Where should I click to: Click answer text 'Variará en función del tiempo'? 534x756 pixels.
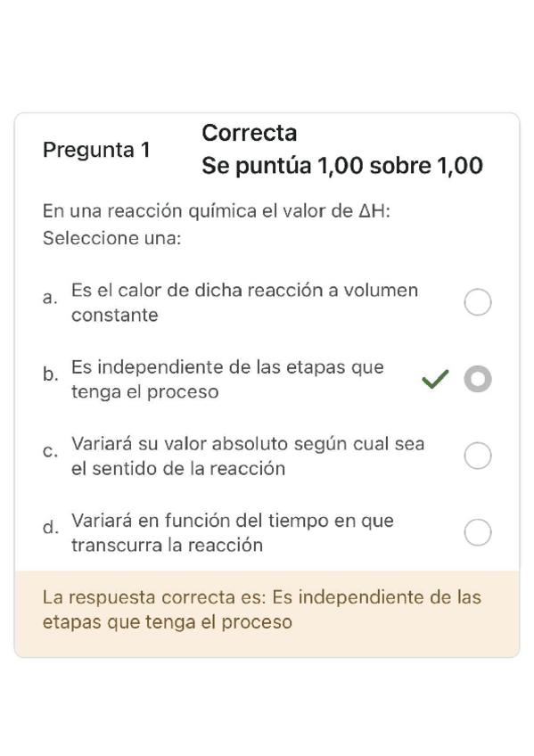235,532
